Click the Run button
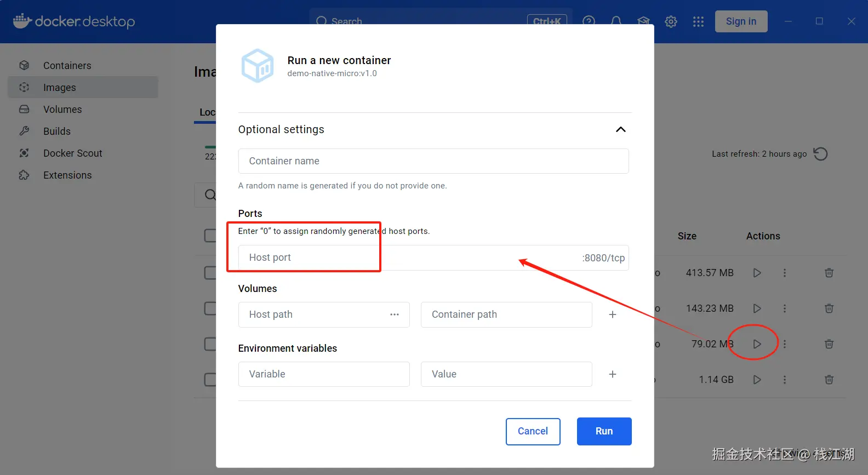The width and height of the screenshot is (868, 475). [604, 431]
